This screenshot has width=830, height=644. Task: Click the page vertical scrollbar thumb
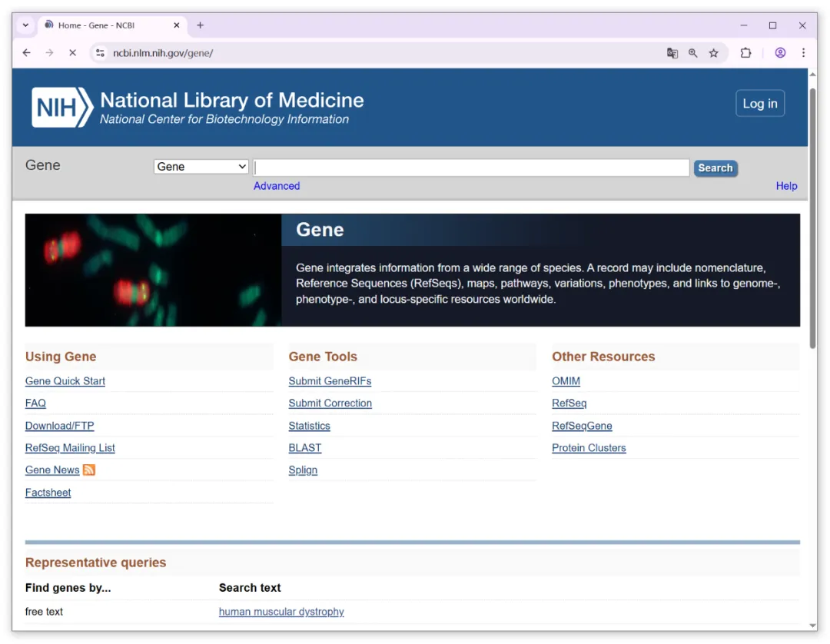(812, 217)
